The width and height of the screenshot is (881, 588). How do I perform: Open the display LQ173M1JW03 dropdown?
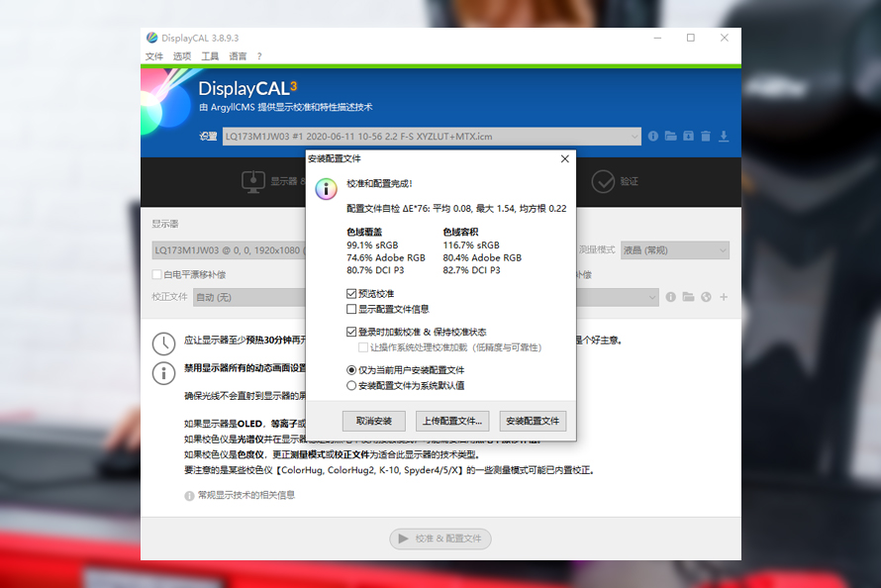[229, 250]
